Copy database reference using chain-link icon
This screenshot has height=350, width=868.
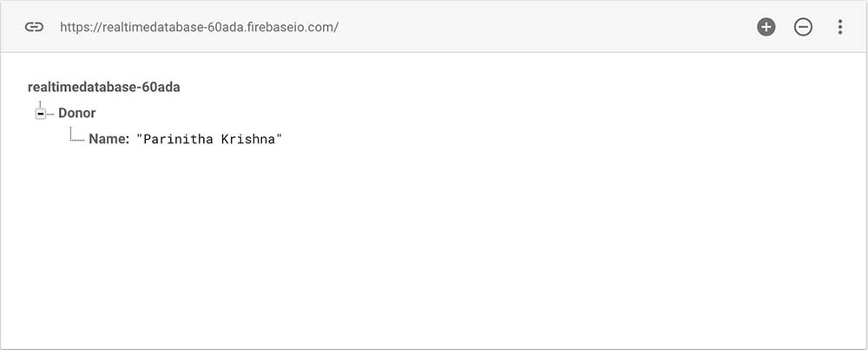[34, 27]
